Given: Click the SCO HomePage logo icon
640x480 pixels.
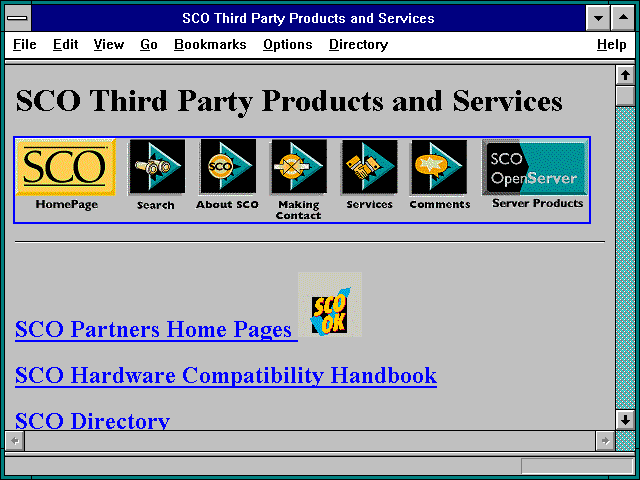Looking at the screenshot, I should click(66, 167).
